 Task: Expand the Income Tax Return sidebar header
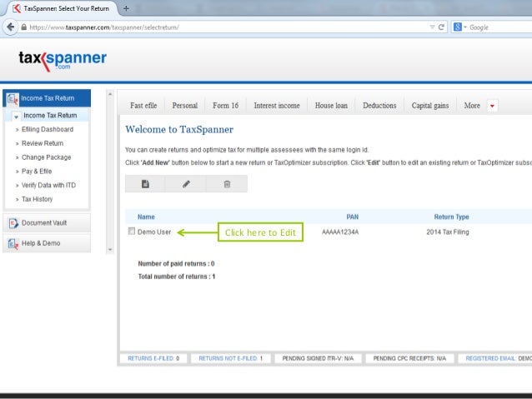pyautogui.click(x=47, y=98)
